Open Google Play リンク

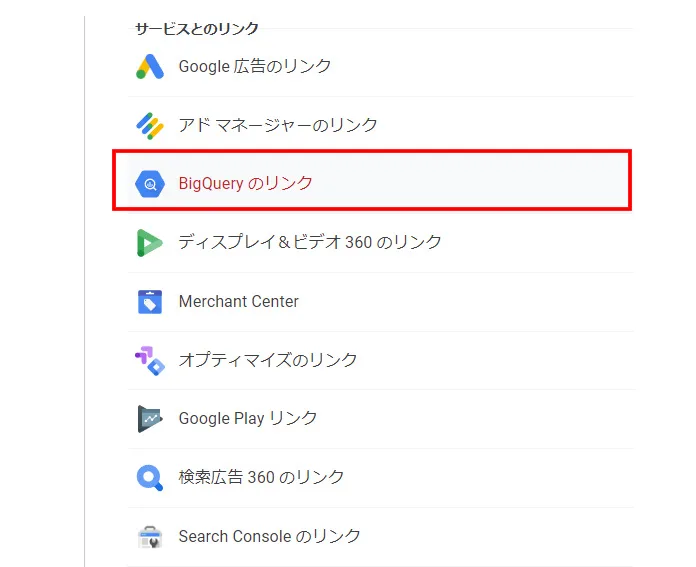pyautogui.click(x=248, y=418)
